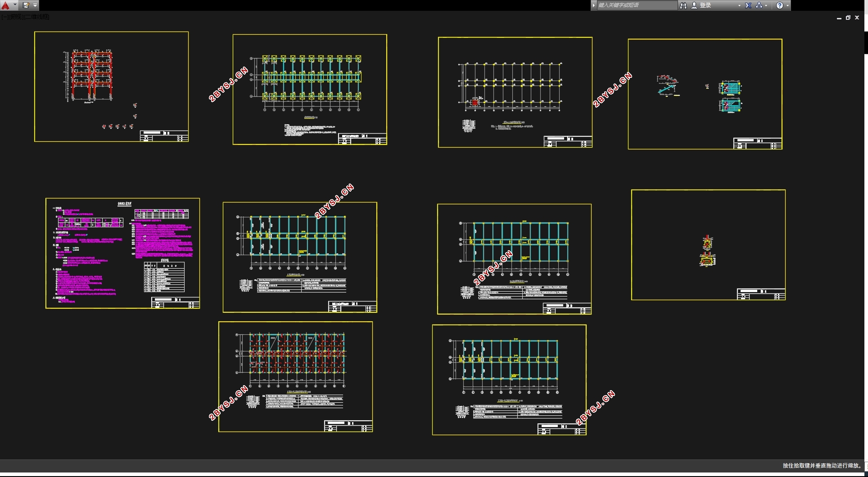868x477 pixels.
Task: Open the 俯视 view control menu
Action: [x=16, y=17]
